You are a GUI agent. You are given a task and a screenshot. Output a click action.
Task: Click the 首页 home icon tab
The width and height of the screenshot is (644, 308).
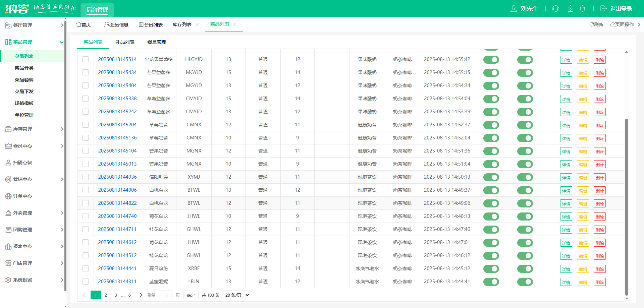[79, 24]
